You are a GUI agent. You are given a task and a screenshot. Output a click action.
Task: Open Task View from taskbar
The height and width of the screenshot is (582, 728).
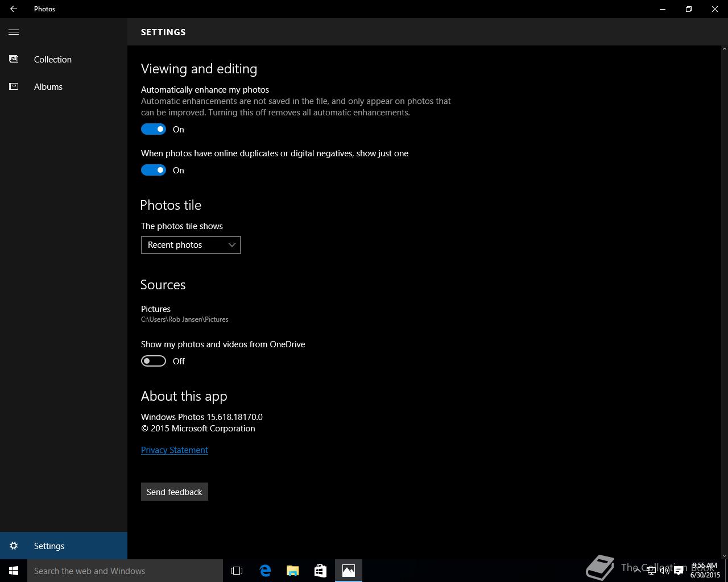pyautogui.click(x=237, y=571)
